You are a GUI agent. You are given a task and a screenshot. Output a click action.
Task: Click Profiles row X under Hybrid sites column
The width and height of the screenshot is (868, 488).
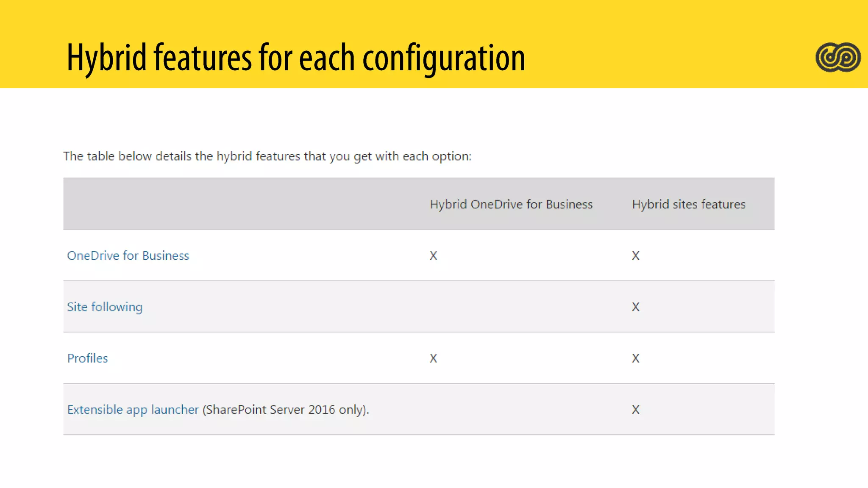click(x=635, y=358)
